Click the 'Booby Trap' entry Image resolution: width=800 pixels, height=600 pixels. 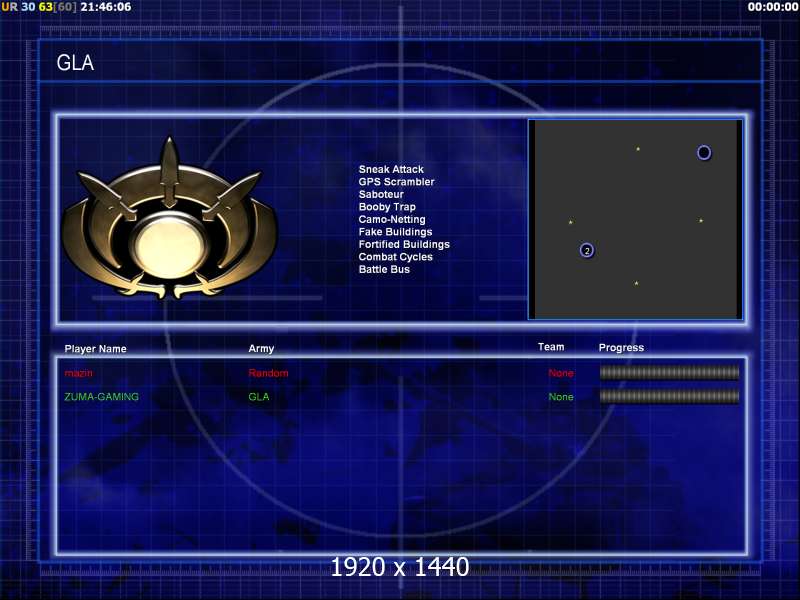tap(387, 207)
